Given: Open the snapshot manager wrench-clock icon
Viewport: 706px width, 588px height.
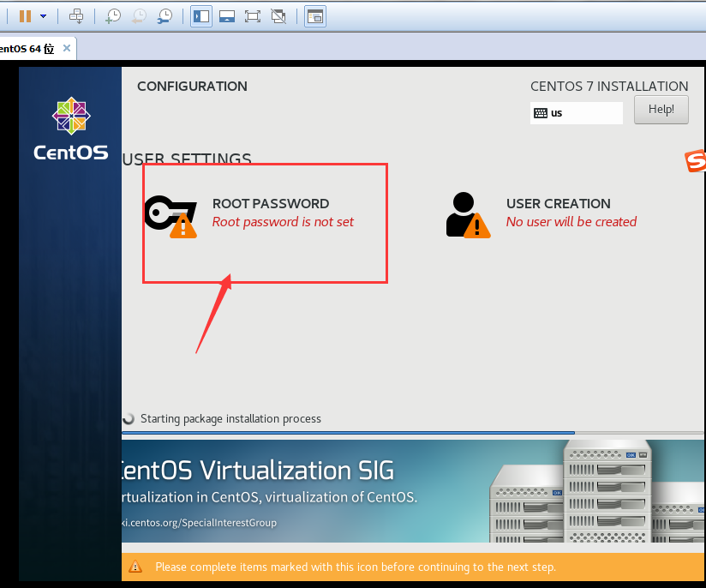Looking at the screenshot, I should pos(165,16).
